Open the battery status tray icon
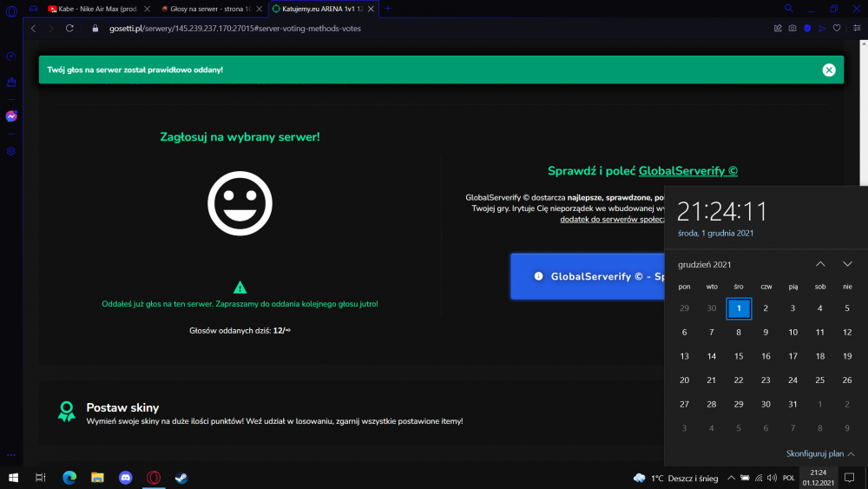The image size is (868, 489). (x=745, y=478)
